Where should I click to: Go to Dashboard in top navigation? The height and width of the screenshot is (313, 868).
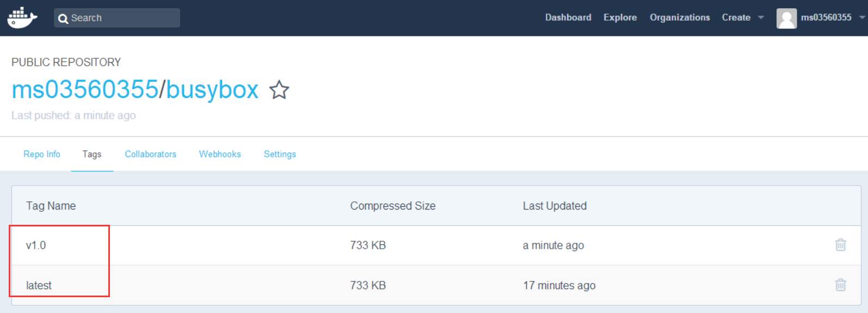[x=568, y=17]
